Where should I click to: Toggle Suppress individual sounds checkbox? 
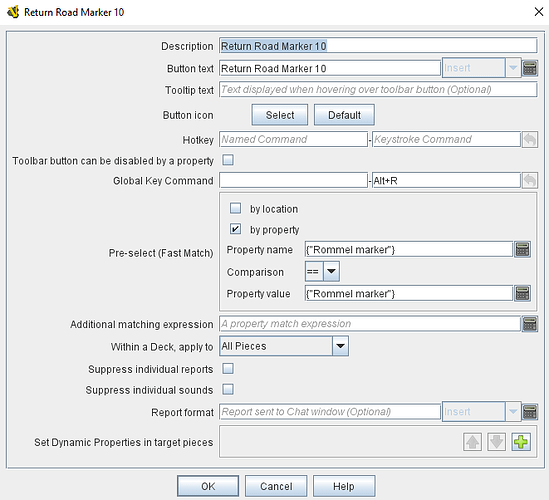pos(228,389)
